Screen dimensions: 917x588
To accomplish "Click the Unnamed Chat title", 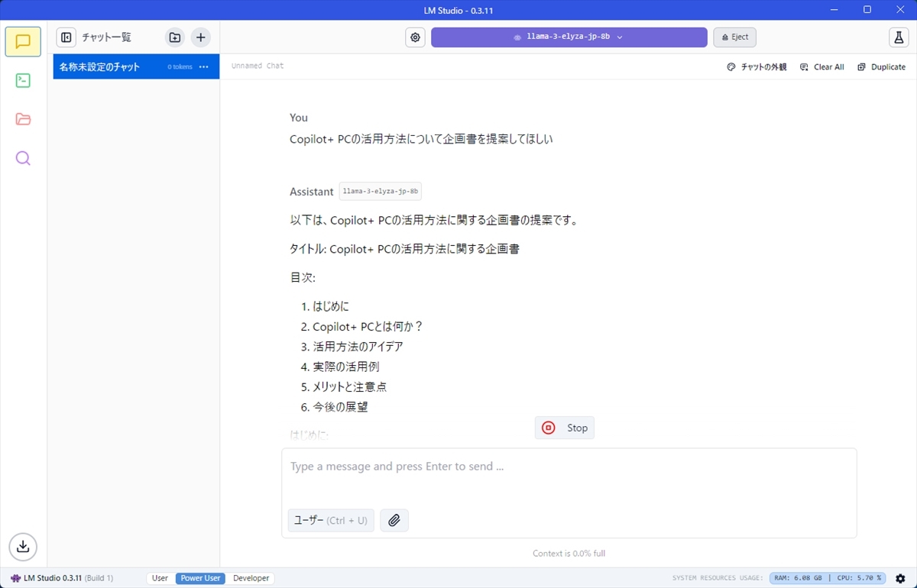I will point(258,66).
